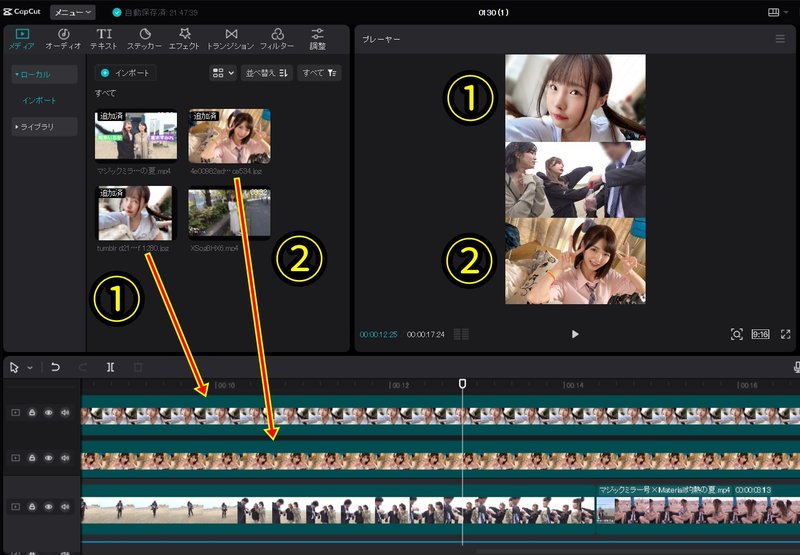Open the テキスト text tab
Image resolution: width=800 pixels, height=555 pixels.
click(104, 39)
